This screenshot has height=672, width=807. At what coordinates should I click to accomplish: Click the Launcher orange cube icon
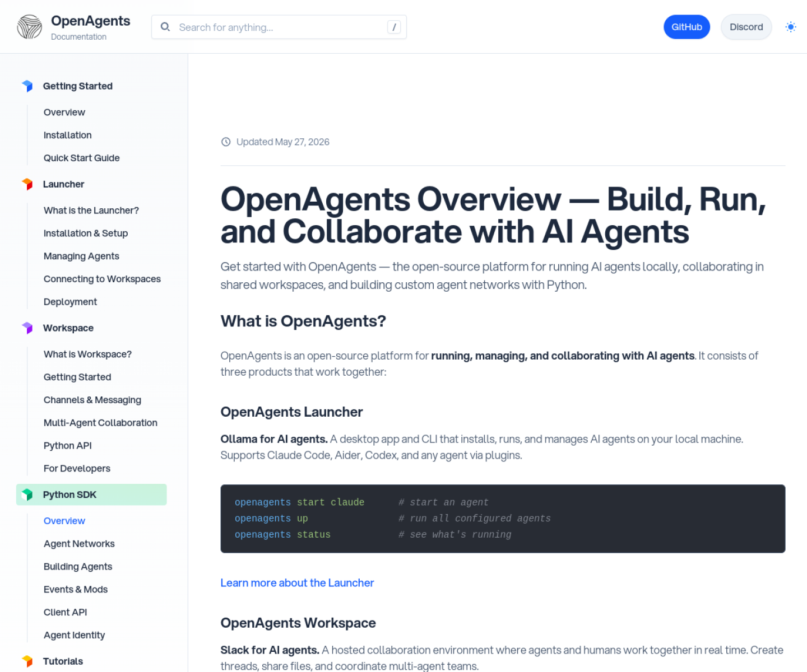27,184
